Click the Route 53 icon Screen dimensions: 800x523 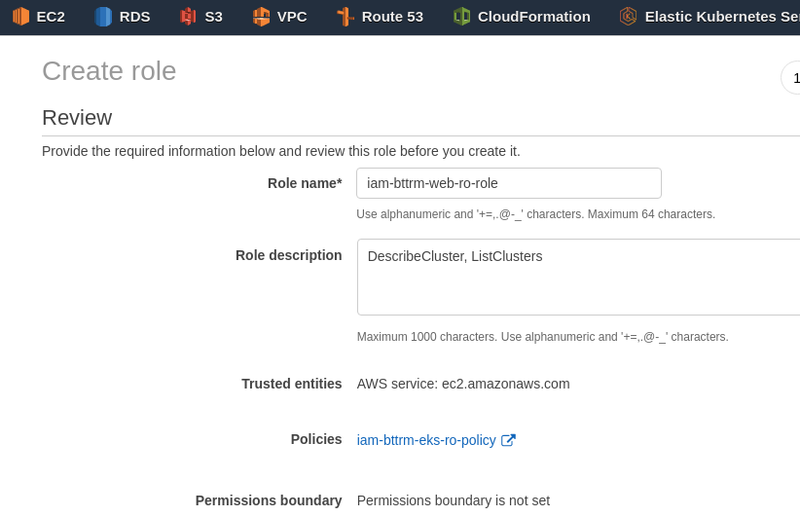point(345,16)
